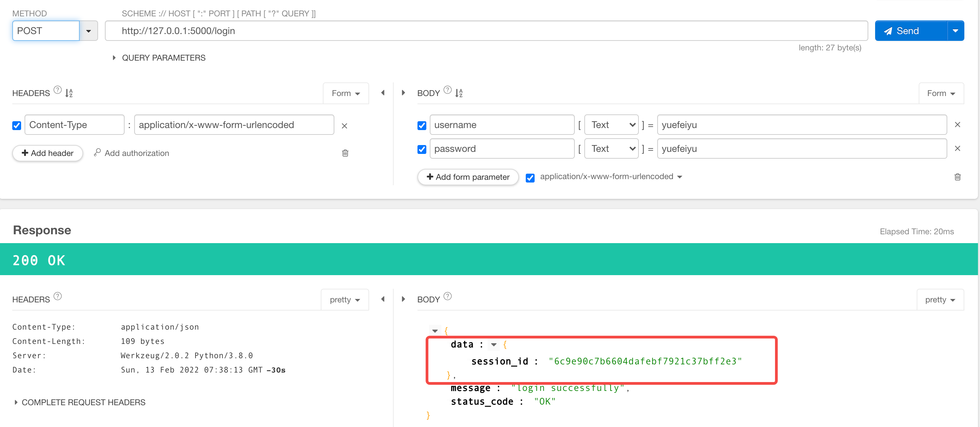Collapse response headers pane with left arrow
The height and width of the screenshot is (427, 980).
tap(383, 299)
